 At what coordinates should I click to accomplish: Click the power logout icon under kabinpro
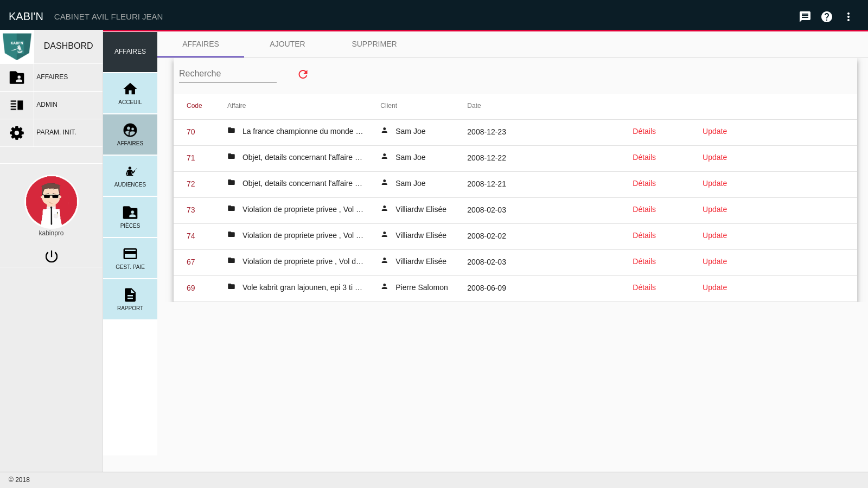[x=52, y=256]
